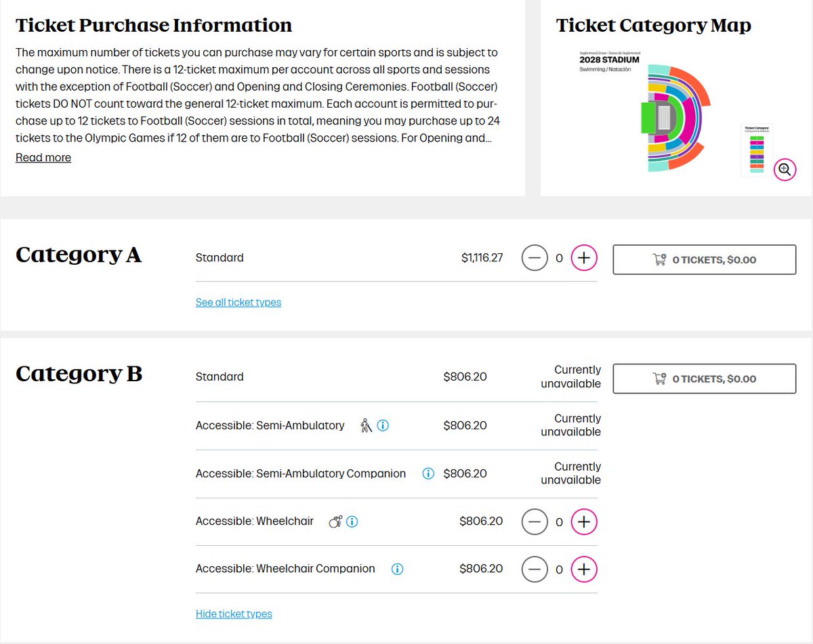Increase Category A Standard ticket quantity
This screenshot has width=813, height=644.
click(x=584, y=258)
